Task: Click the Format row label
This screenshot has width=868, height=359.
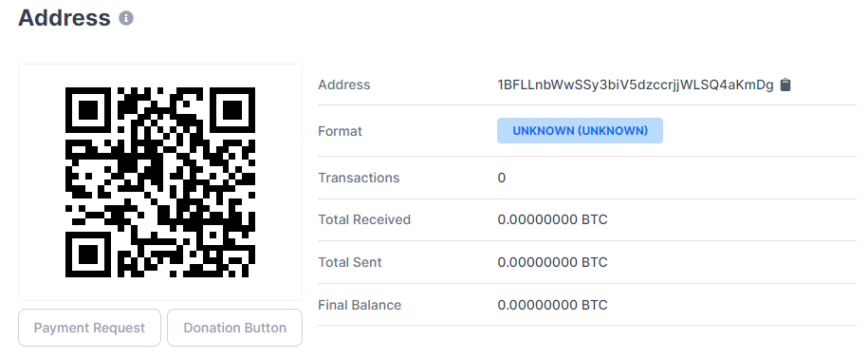Action: coord(340,131)
